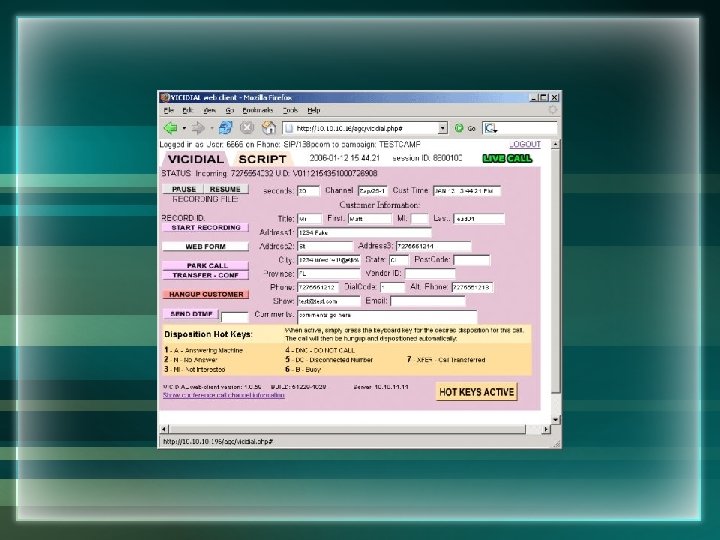Click the horizontal scrollbar right arrow
The height and width of the screenshot is (540, 720).
[546, 429]
